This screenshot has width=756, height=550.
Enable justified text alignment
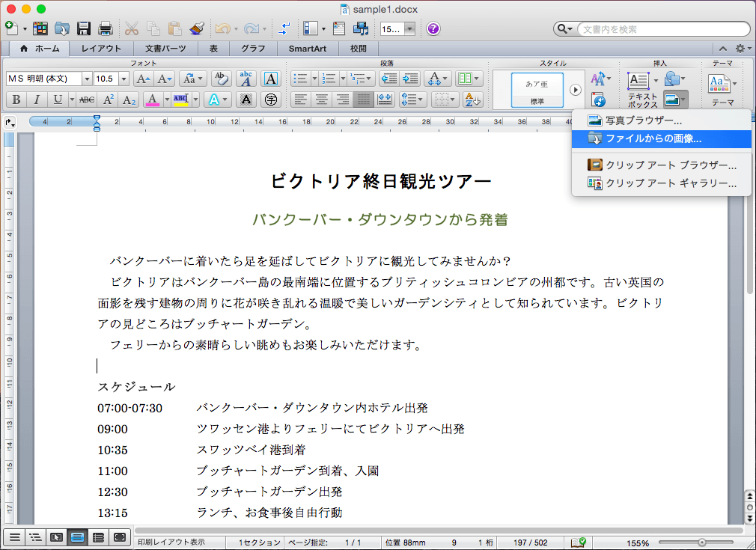364,100
